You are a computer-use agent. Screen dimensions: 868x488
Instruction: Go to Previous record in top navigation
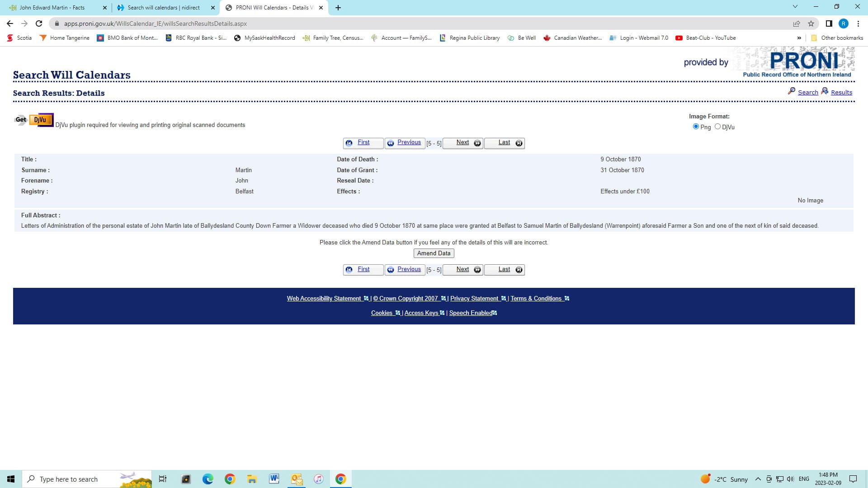(405, 143)
